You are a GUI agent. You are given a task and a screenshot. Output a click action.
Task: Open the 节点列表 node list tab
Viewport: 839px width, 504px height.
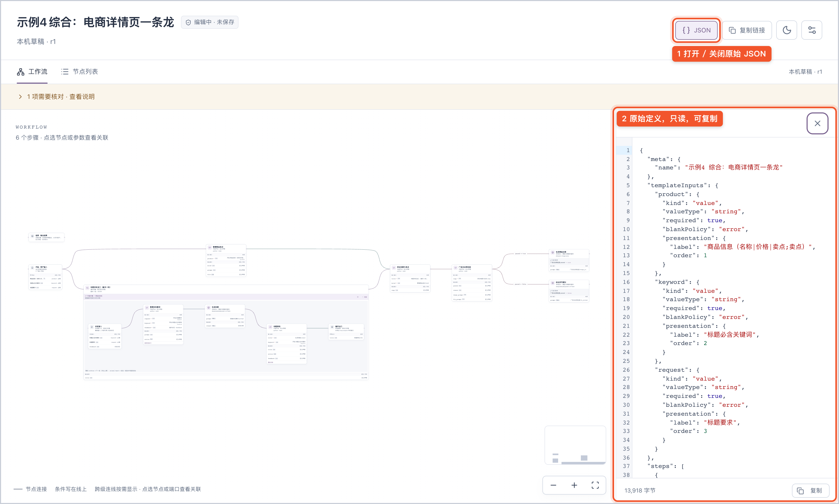pyautogui.click(x=80, y=72)
